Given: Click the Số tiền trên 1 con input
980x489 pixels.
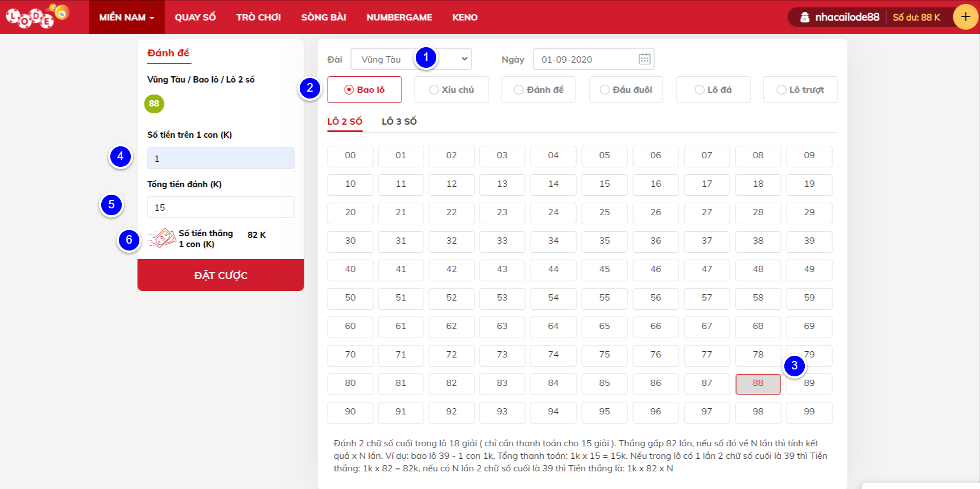Looking at the screenshot, I should coord(221,158).
